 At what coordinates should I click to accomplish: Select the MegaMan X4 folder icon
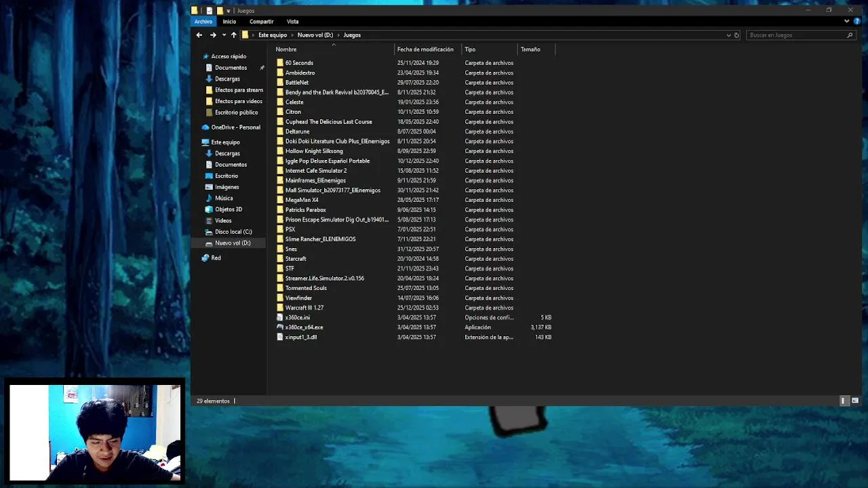pos(280,200)
